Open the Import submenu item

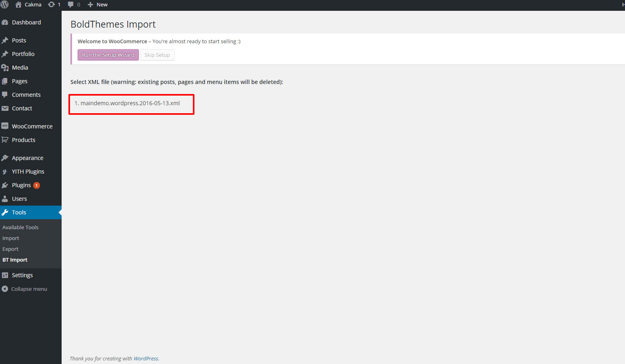[x=11, y=238]
